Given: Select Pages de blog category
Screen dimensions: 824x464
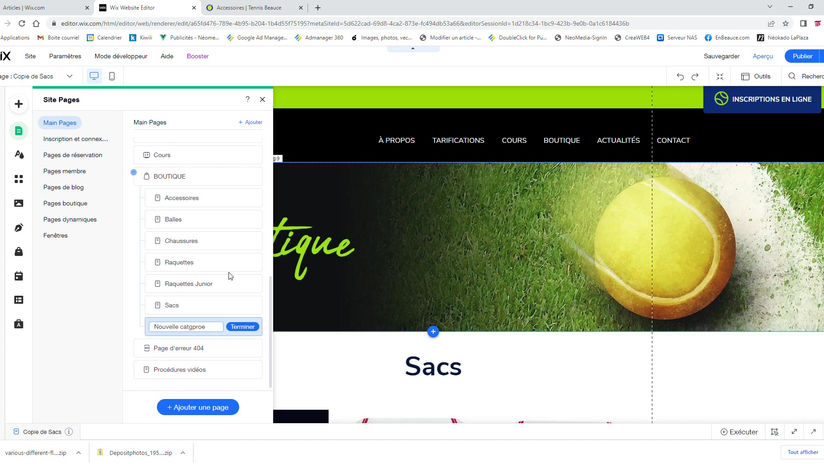Looking at the screenshot, I should pos(64,188).
